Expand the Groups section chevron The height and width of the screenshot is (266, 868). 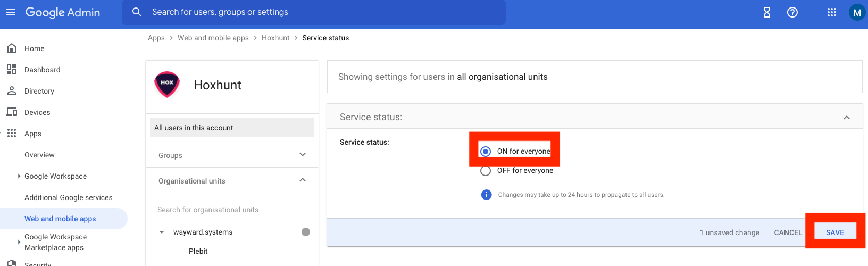pyautogui.click(x=303, y=155)
